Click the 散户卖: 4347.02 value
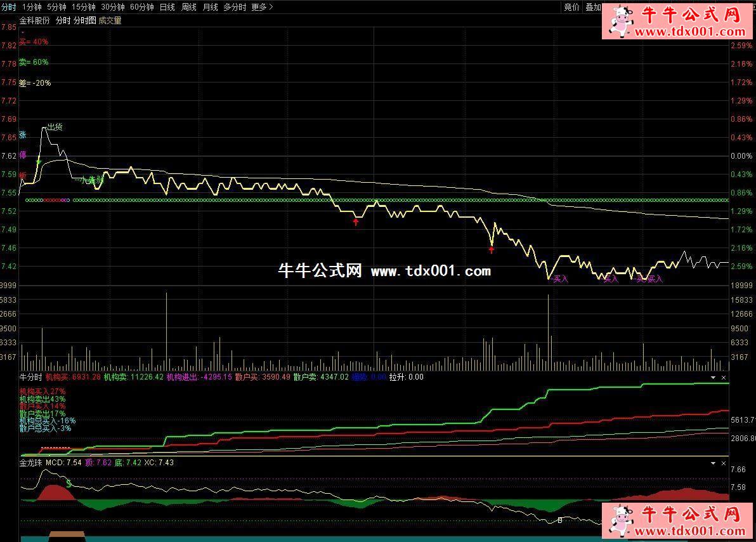The image size is (756, 542). click(321, 377)
